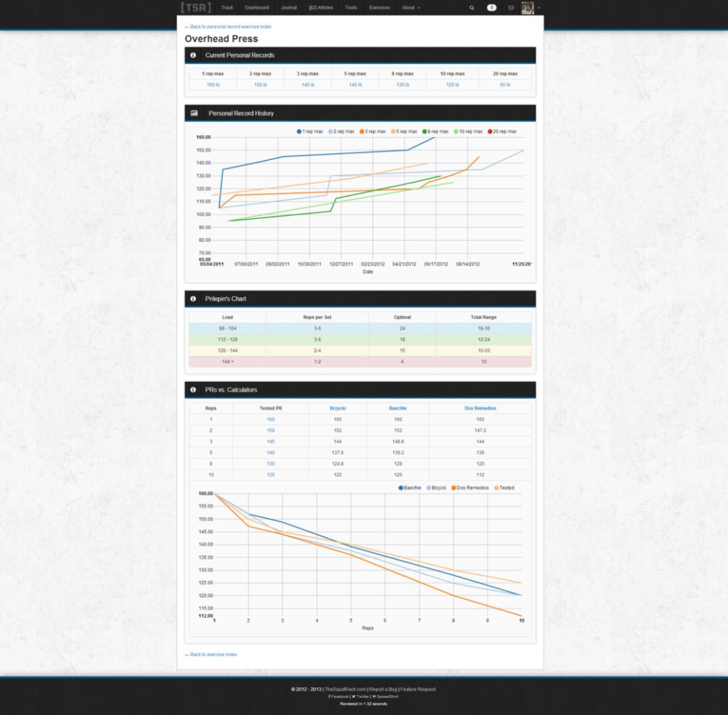
Task: Click the info icon on PRs vs. Calculators
Action: [193, 391]
